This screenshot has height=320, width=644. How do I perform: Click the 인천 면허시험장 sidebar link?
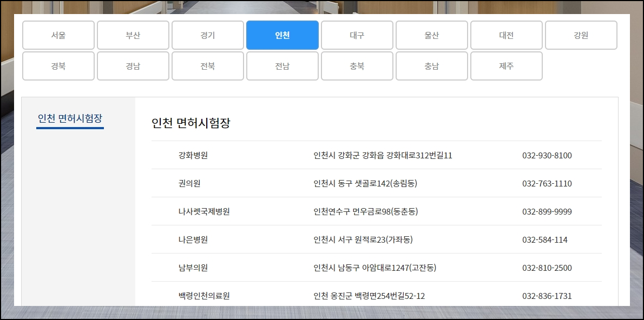click(x=70, y=118)
